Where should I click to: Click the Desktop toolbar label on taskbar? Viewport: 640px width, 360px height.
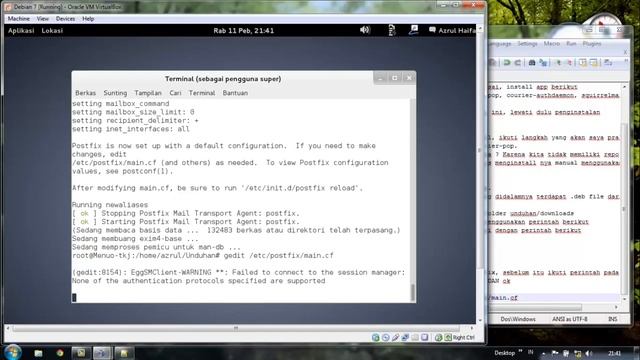pos(504,353)
